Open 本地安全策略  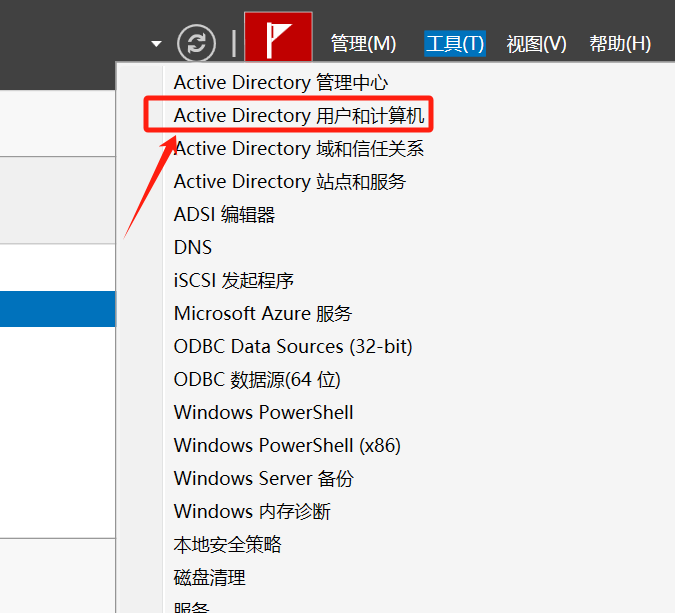[x=228, y=545]
